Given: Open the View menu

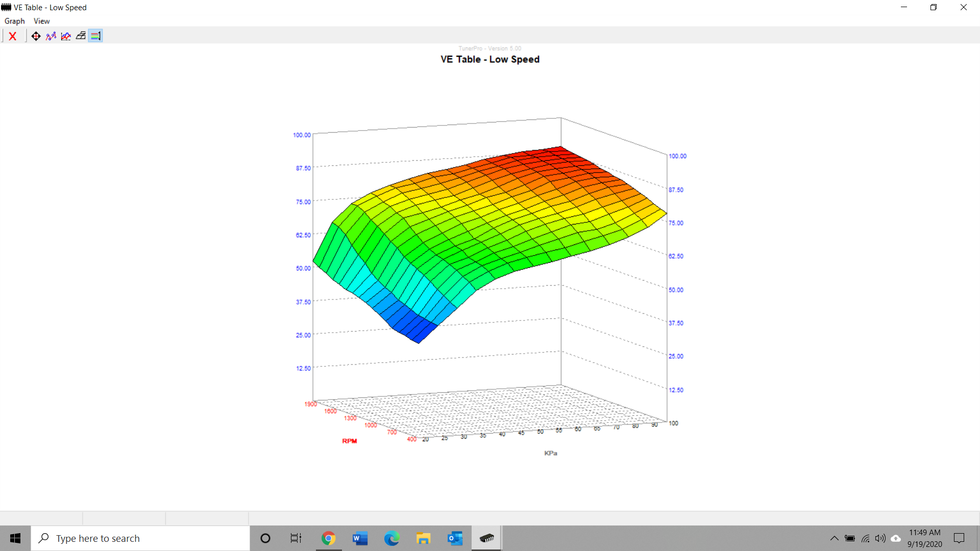Looking at the screenshot, I should coord(41,21).
